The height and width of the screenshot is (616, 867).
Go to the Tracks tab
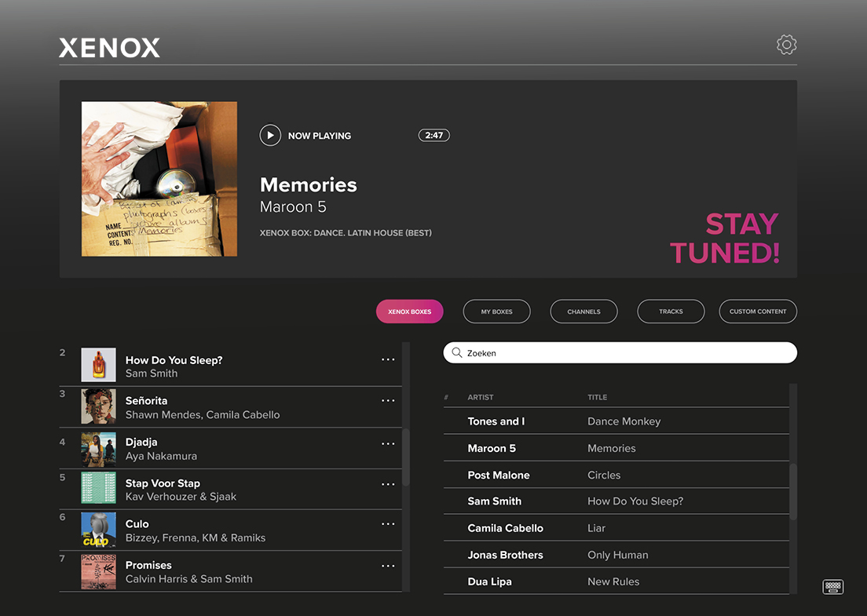(x=671, y=312)
